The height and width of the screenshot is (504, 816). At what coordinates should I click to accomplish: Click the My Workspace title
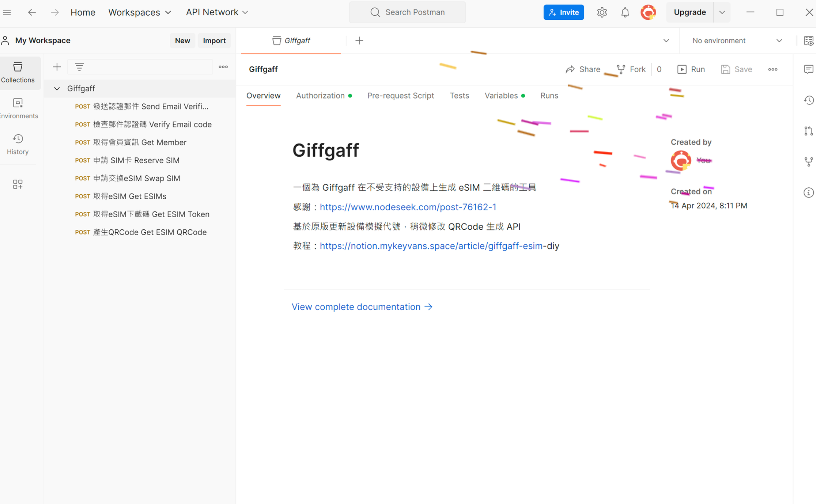tap(43, 40)
